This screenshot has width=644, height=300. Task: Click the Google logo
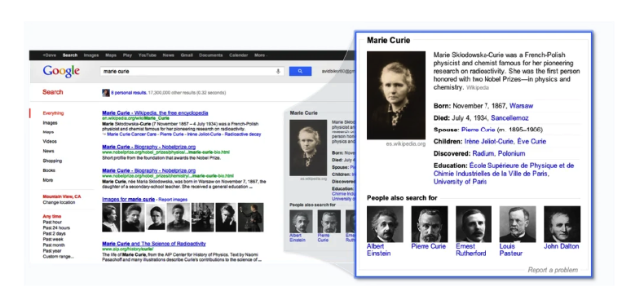click(x=61, y=71)
